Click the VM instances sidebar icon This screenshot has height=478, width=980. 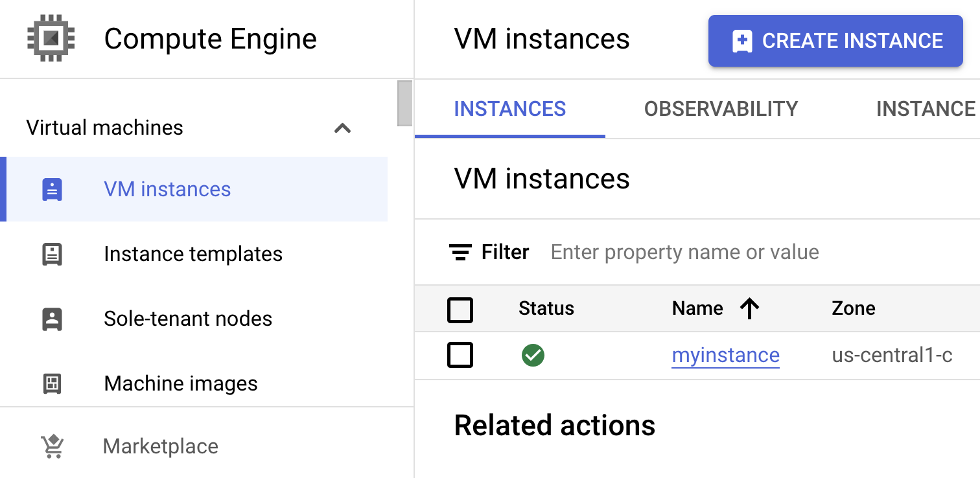click(x=52, y=189)
